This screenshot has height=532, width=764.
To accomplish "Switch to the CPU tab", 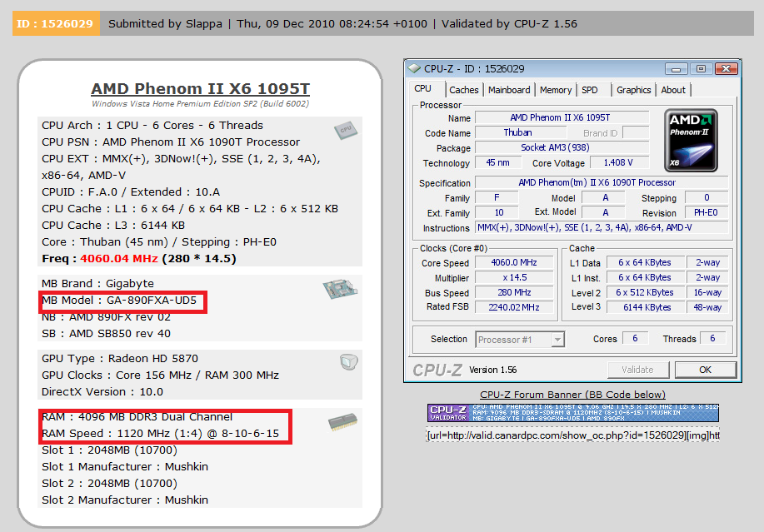I will (x=423, y=89).
